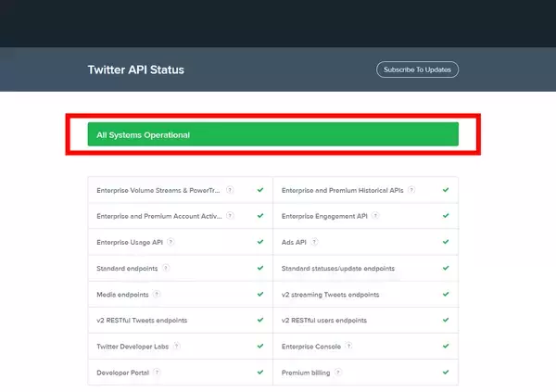Click question mark next to Enterprise Usage API
Image resolution: width=556 pixels, height=392 pixels.
click(x=171, y=242)
